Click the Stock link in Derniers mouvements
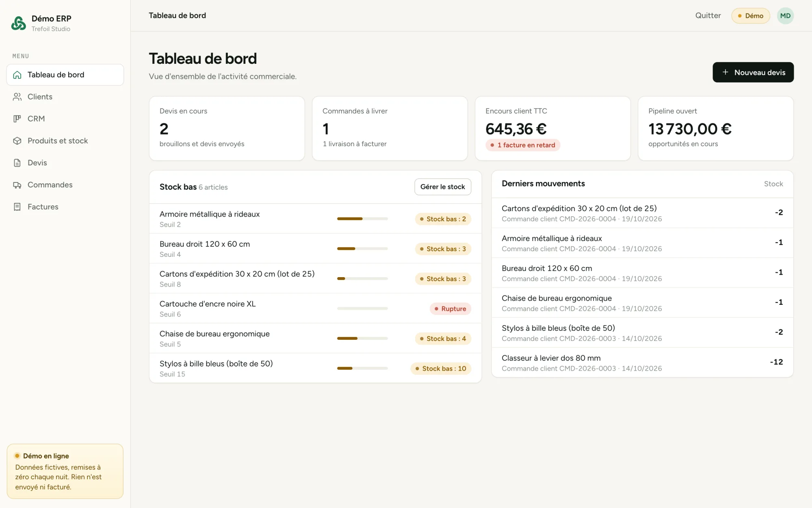The image size is (812, 508). pos(773,184)
